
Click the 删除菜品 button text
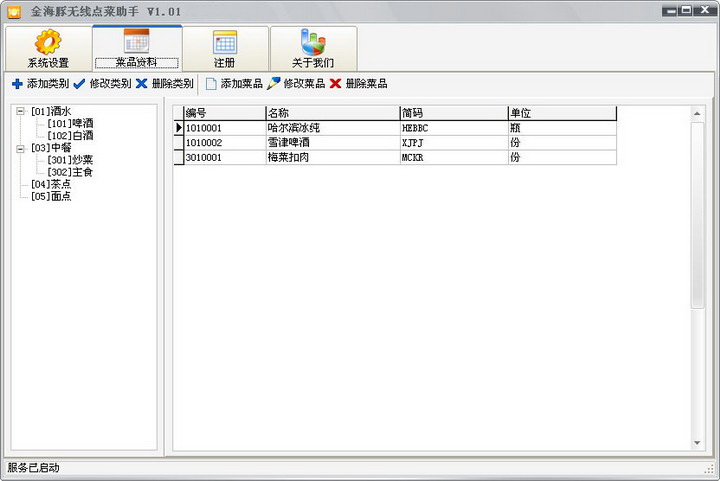click(x=366, y=84)
